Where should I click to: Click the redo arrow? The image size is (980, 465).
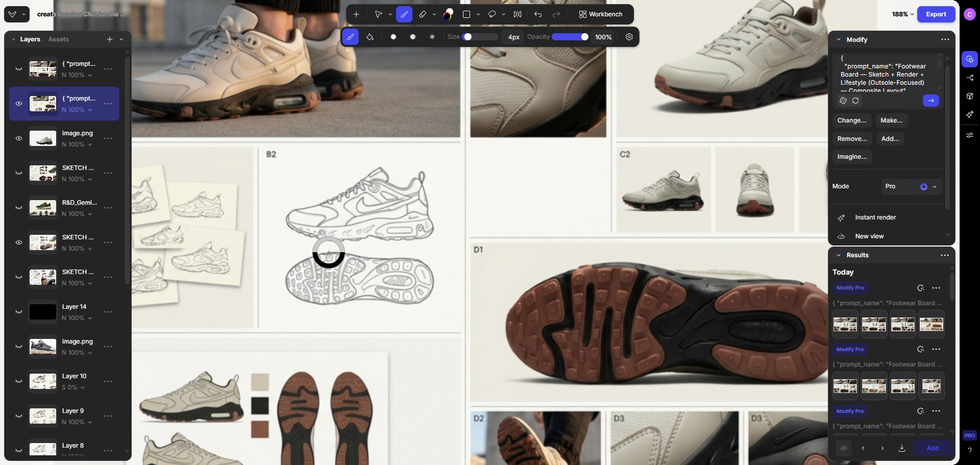(556, 14)
